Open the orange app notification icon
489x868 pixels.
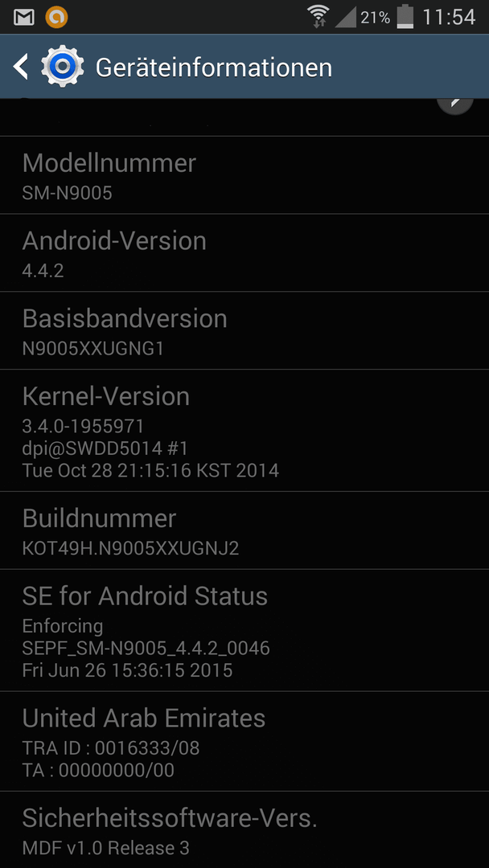click(56, 17)
